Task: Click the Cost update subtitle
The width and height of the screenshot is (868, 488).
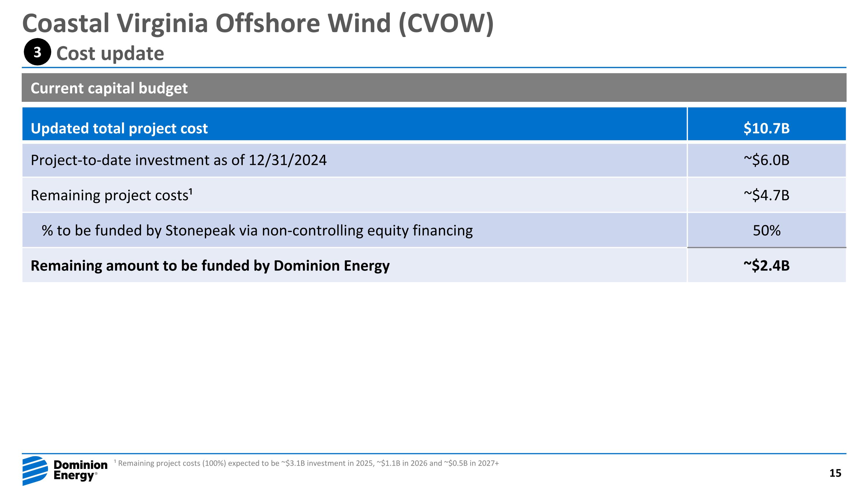Action: coord(110,54)
